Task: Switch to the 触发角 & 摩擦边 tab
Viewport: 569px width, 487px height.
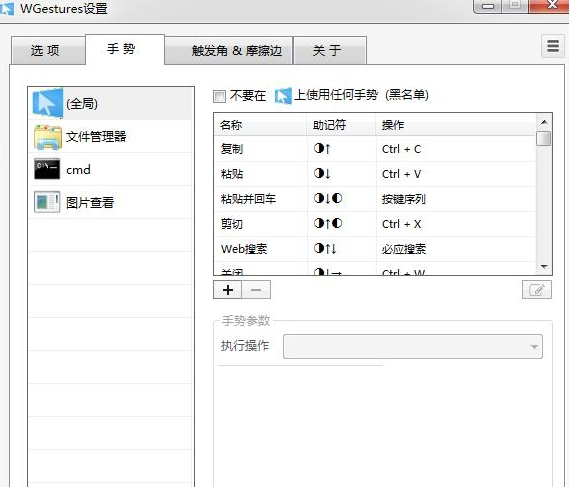Action: (x=236, y=50)
